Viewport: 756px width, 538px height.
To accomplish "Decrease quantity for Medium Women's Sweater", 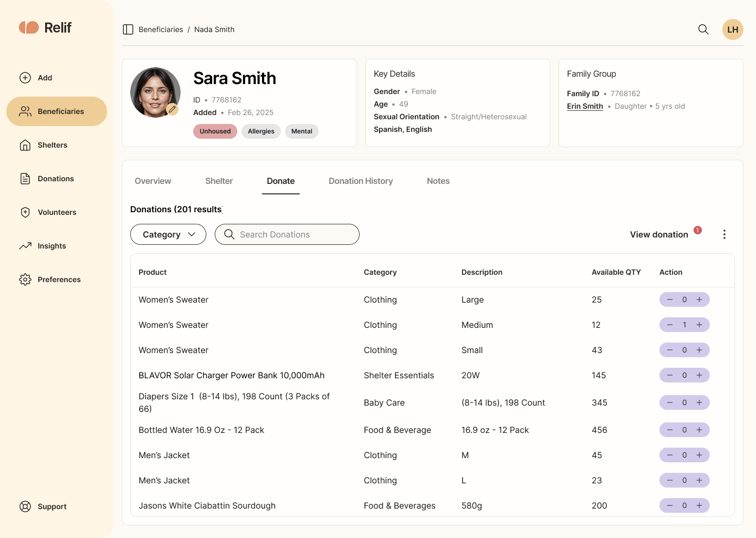I will pos(670,325).
